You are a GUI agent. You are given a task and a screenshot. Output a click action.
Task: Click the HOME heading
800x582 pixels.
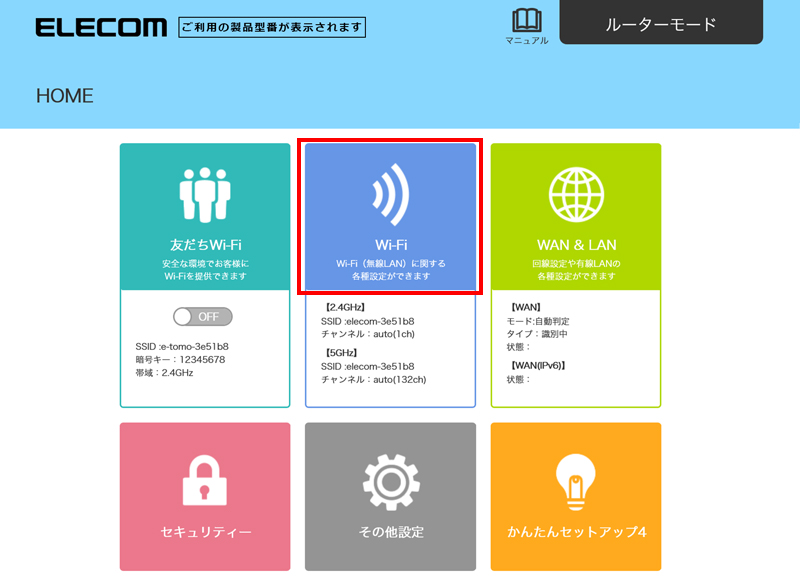click(65, 96)
